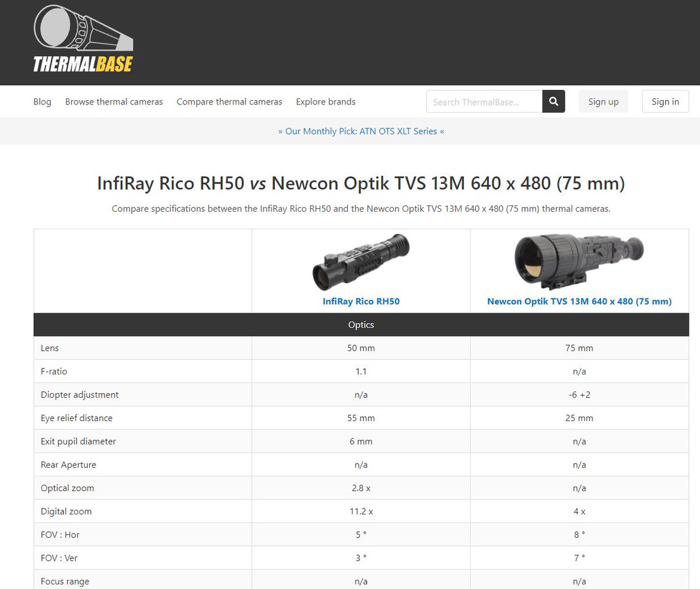Select the 6 mm exit pupil value

(x=361, y=441)
